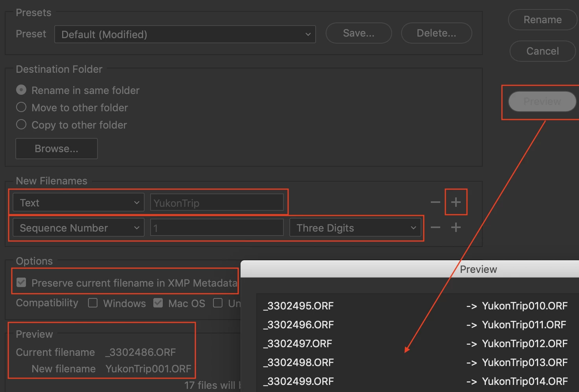Select Rename in same folder option
This screenshot has width=579, height=392.
click(21, 90)
